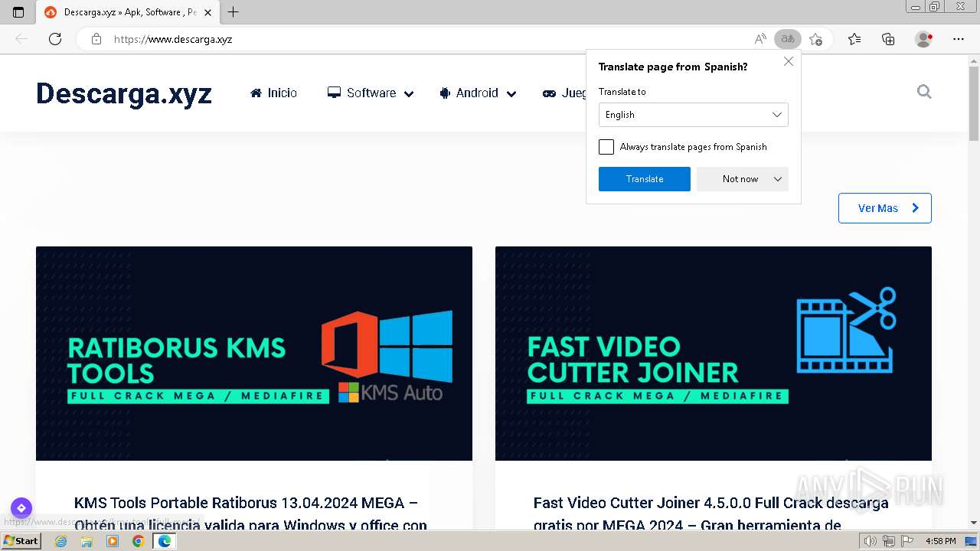Screen dimensions: 980x551
Task: Click the Edge taskbar icon
Action: (x=164, y=541)
